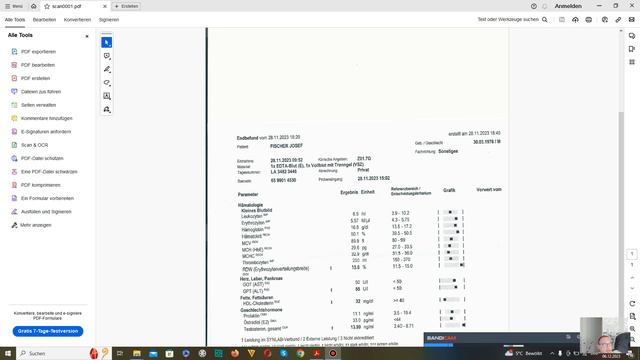
Task: Open the bookmarks panel on right rail
Action: click(x=632, y=49)
